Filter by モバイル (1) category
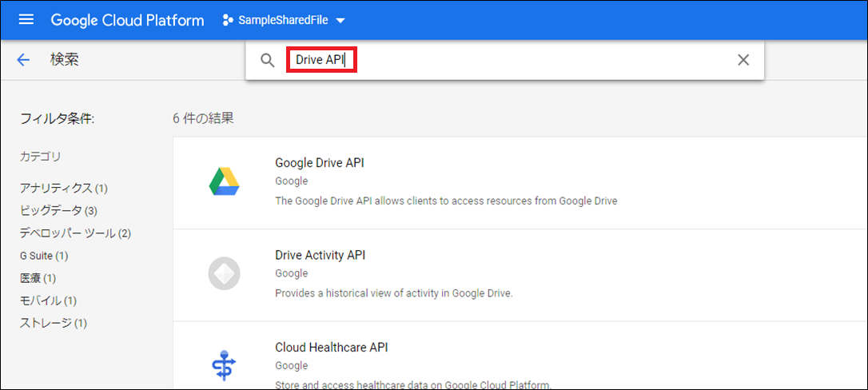The image size is (868, 390). pyautogui.click(x=48, y=300)
